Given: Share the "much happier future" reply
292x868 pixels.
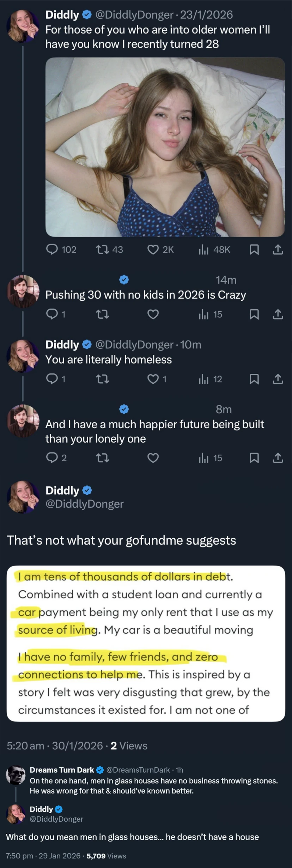Looking at the screenshot, I should pos(278,458).
